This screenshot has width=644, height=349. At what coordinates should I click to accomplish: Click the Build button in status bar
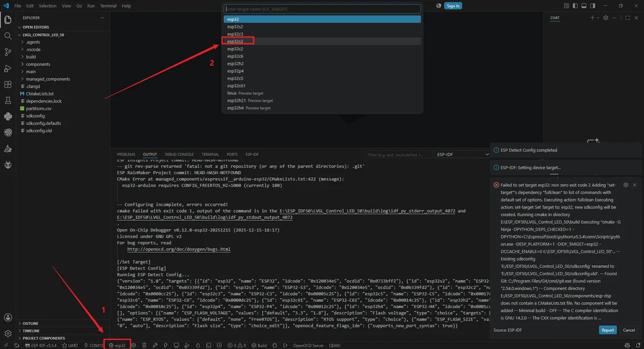coord(258,345)
